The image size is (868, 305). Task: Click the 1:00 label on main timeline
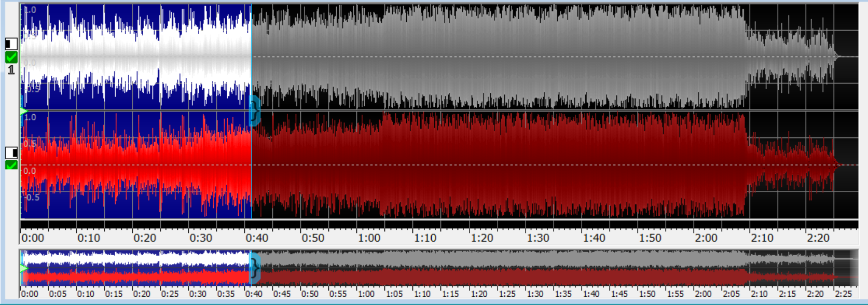369,238
